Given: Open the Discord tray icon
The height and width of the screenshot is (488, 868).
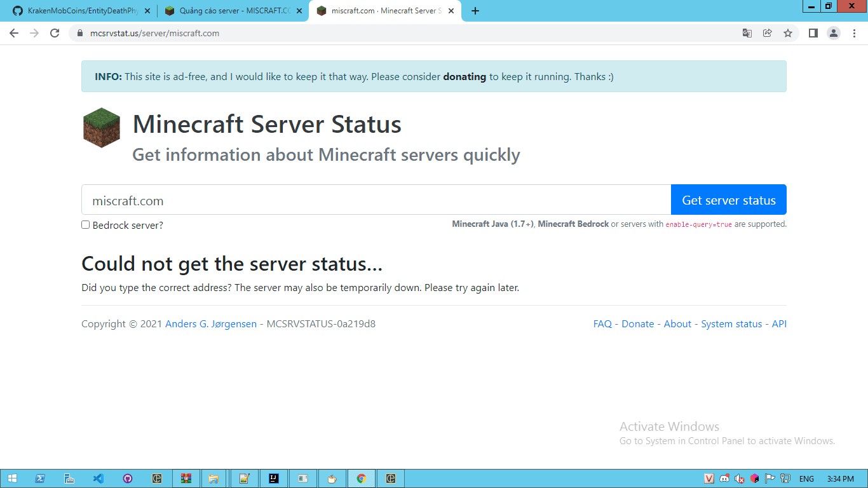Looking at the screenshot, I should click(724, 478).
